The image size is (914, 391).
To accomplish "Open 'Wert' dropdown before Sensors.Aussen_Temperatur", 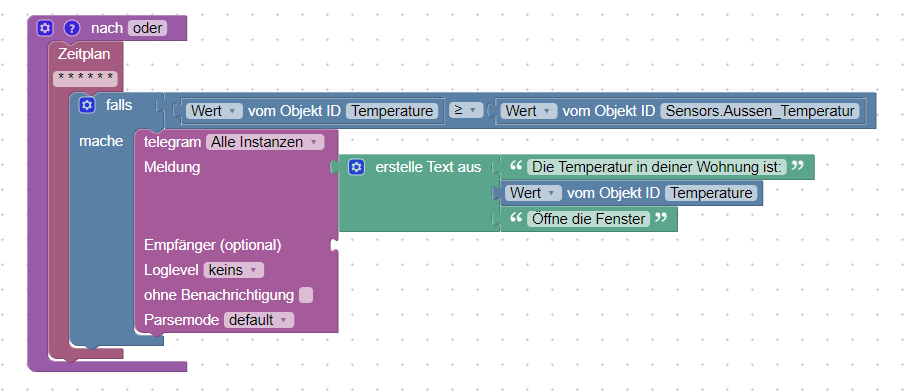I will click(x=529, y=111).
